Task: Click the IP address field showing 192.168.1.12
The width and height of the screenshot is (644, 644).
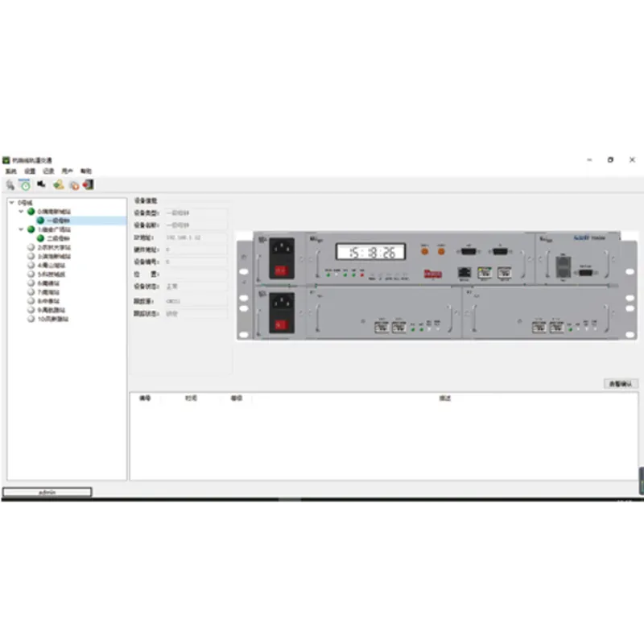Action: coord(196,237)
